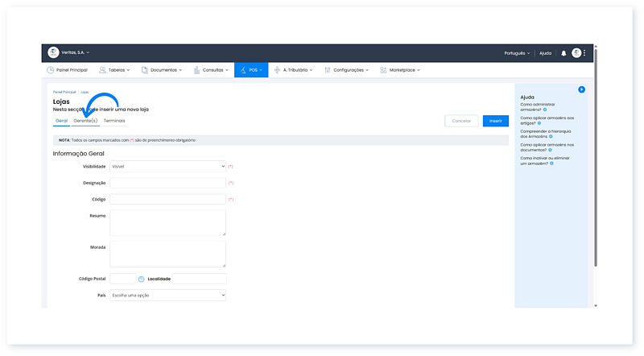Click the postal code help icon
The image size is (644, 356).
(141, 279)
